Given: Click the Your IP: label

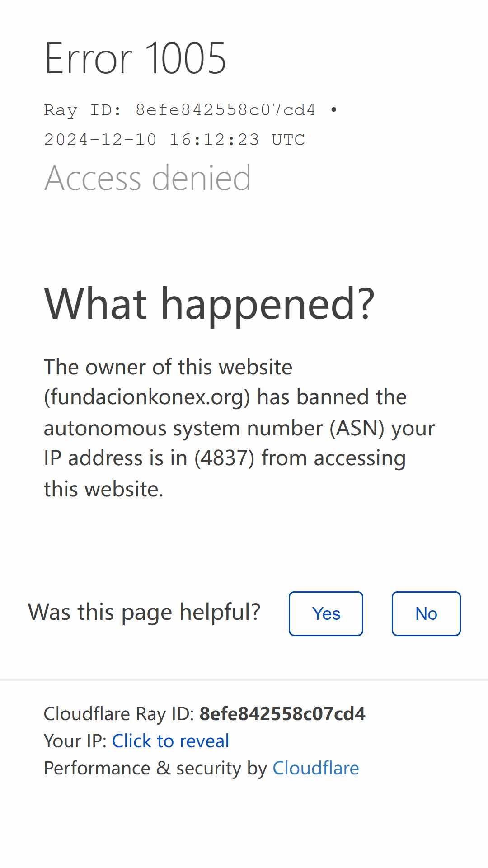Looking at the screenshot, I should pyautogui.click(x=75, y=741).
